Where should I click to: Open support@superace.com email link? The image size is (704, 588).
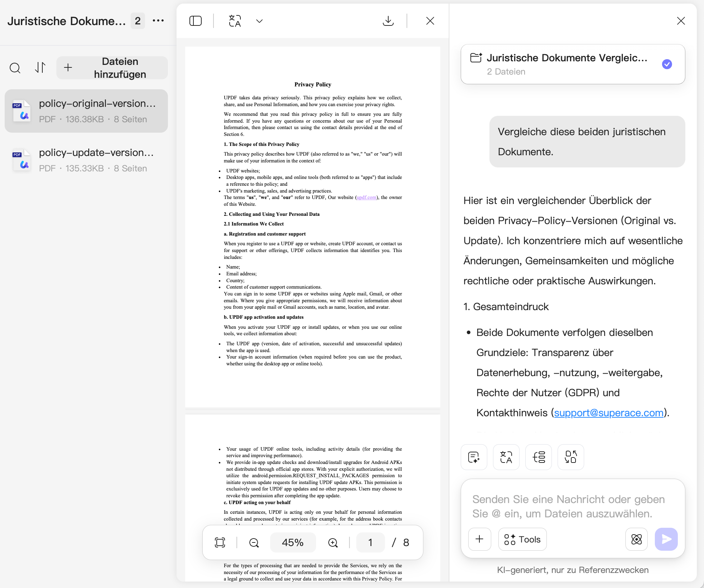point(609,413)
